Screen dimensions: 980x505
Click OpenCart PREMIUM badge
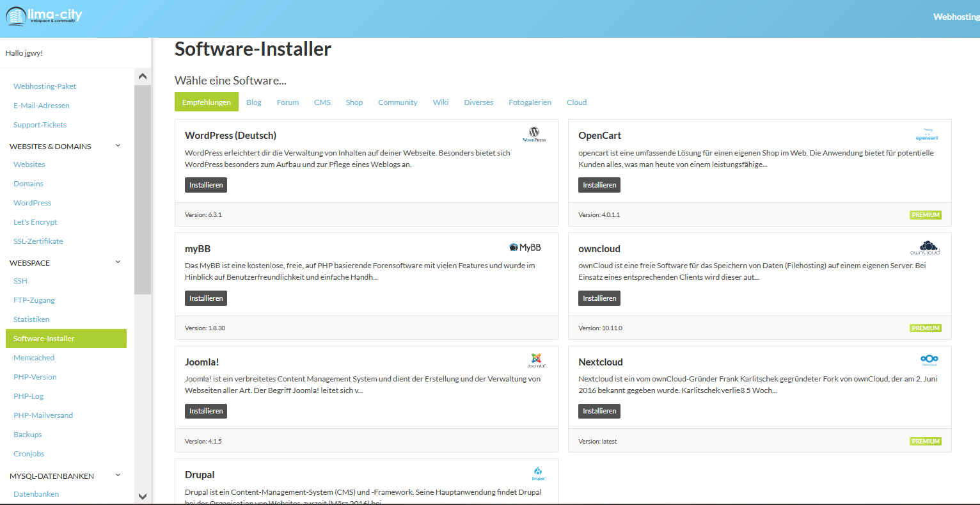pos(926,215)
